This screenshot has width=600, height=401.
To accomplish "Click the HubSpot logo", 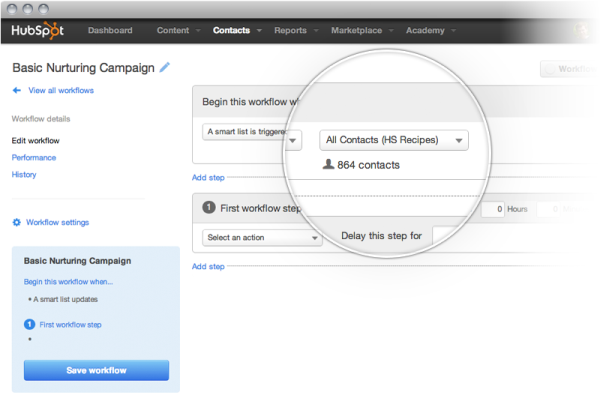I will pyautogui.click(x=37, y=30).
